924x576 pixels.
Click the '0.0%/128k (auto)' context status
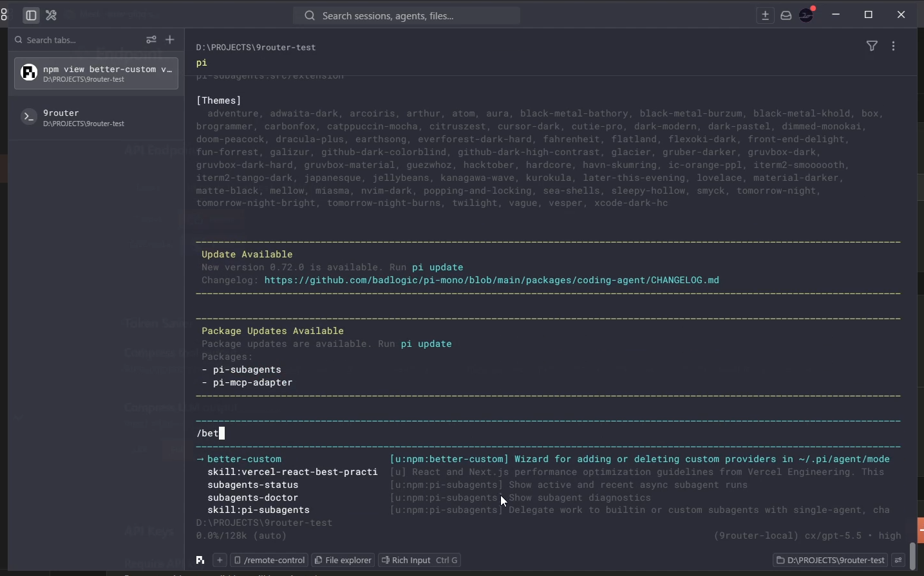click(242, 536)
